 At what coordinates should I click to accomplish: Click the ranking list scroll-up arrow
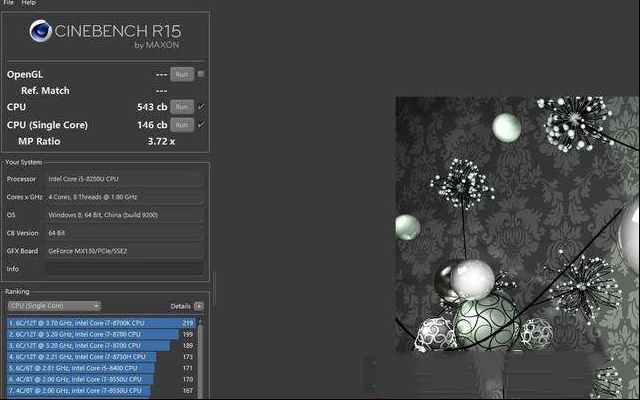(x=200, y=321)
